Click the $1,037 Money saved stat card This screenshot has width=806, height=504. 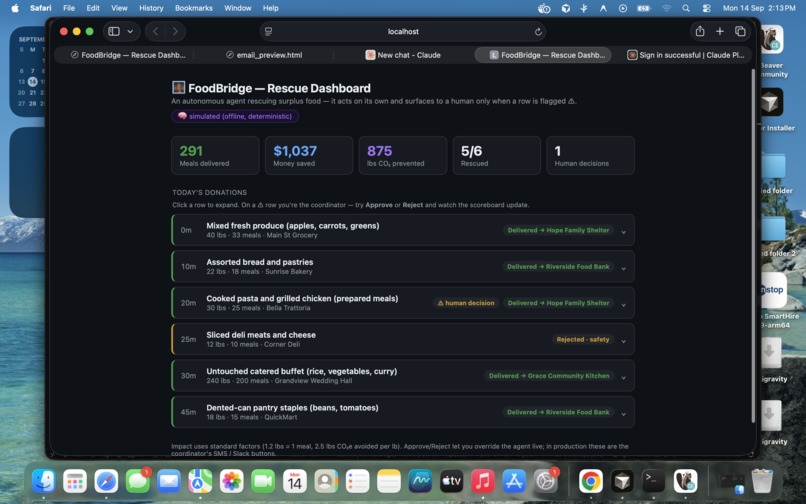[309, 156]
